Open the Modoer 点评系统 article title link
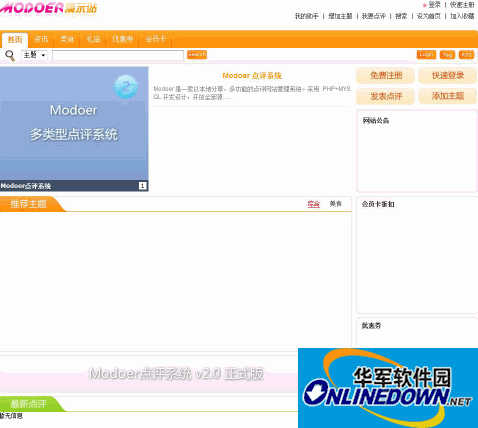The height and width of the screenshot is (428, 478). click(252, 76)
